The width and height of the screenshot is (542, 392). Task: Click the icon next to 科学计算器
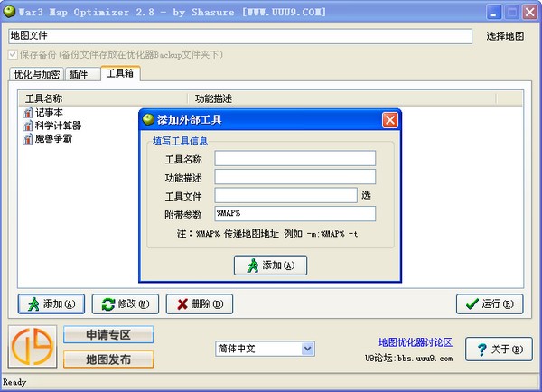28,126
